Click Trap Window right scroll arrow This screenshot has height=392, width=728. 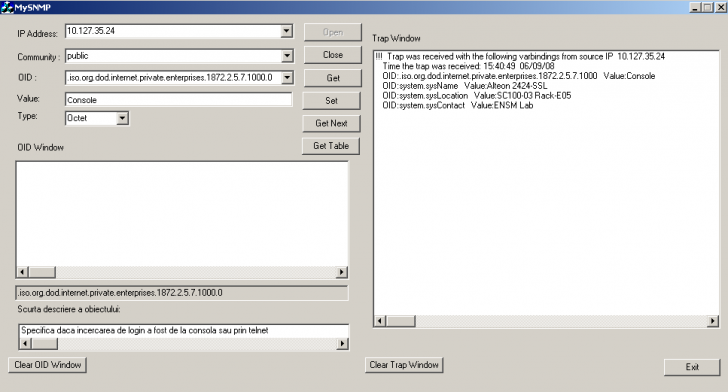(713, 321)
